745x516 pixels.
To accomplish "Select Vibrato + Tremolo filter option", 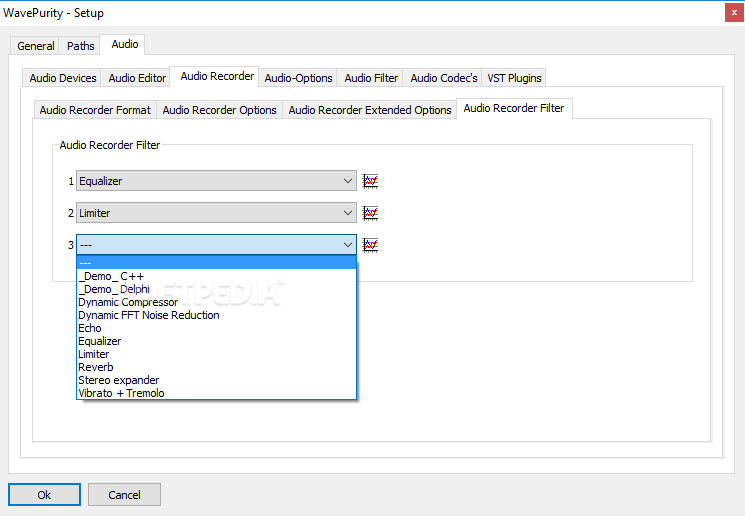I will (216, 393).
